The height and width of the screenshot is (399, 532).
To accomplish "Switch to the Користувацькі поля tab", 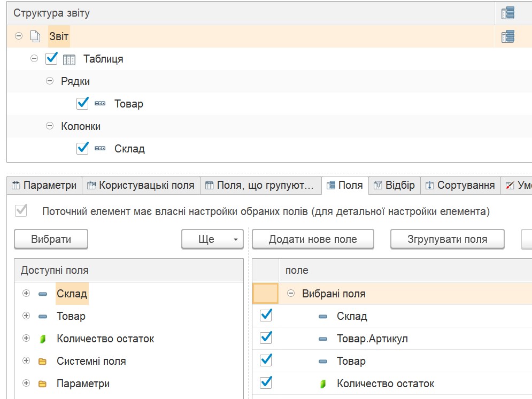I will click(x=141, y=185).
